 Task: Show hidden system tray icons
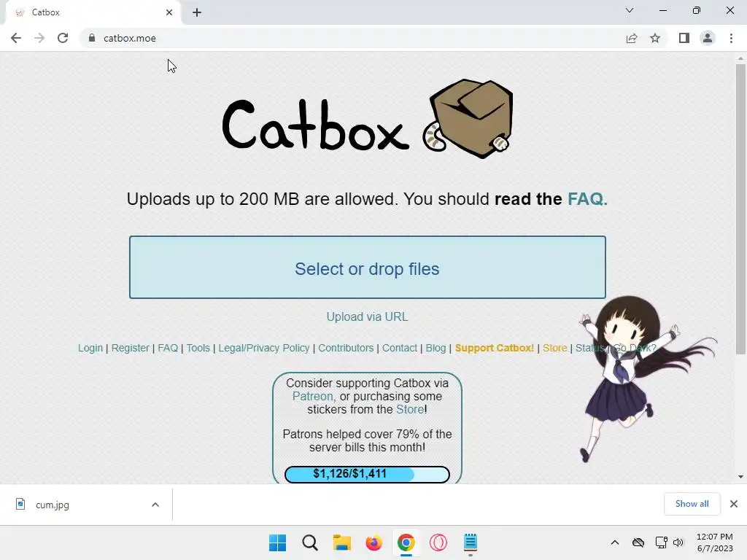tap(615, 542)
